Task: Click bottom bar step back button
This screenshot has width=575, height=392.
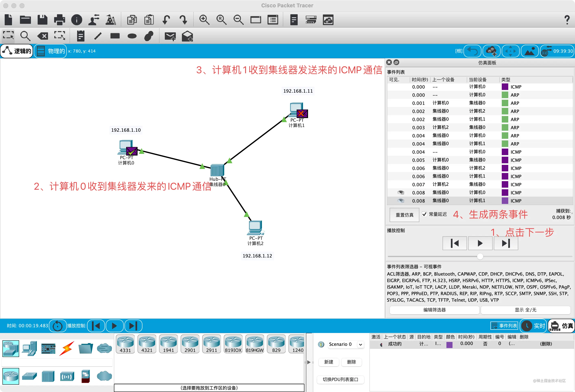Action: (96, 326)
